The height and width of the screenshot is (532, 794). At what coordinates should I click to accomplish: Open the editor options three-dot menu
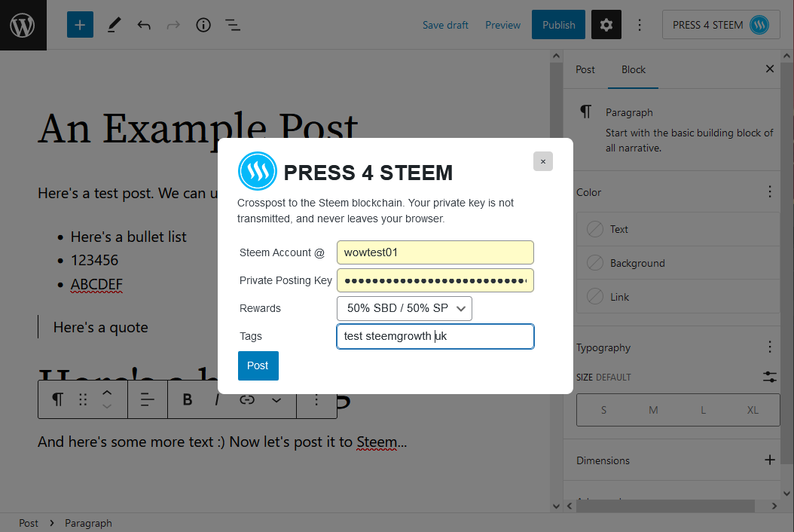coord(640,25)
